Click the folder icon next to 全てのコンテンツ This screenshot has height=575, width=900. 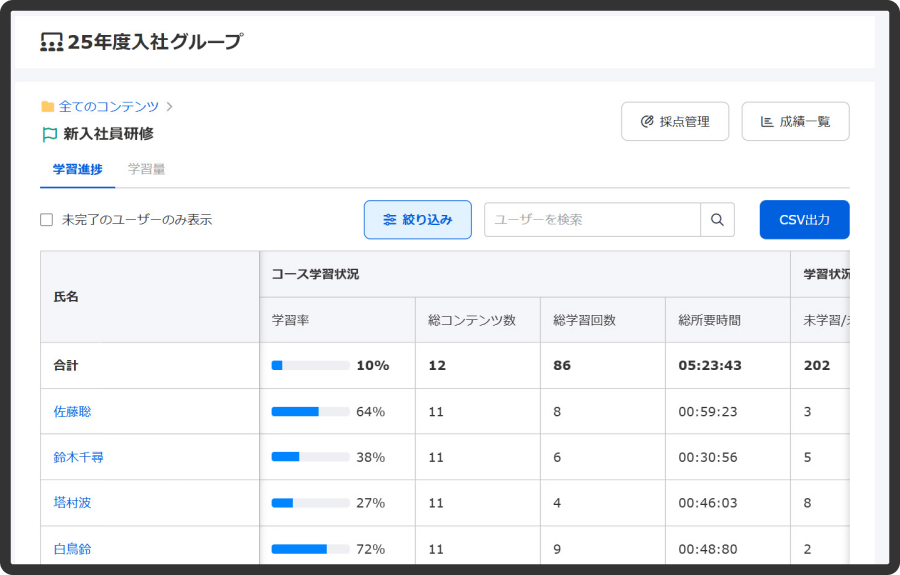tap(48, 107)
